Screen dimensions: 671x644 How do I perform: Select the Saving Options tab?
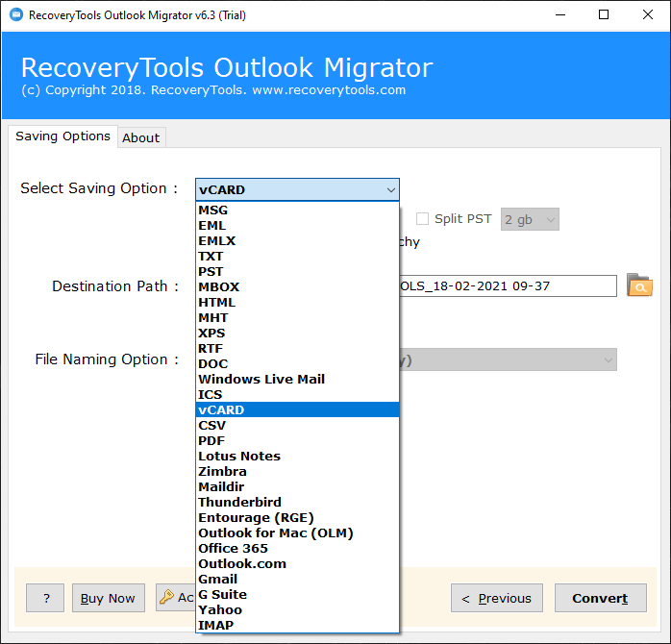tap(62, 136)
